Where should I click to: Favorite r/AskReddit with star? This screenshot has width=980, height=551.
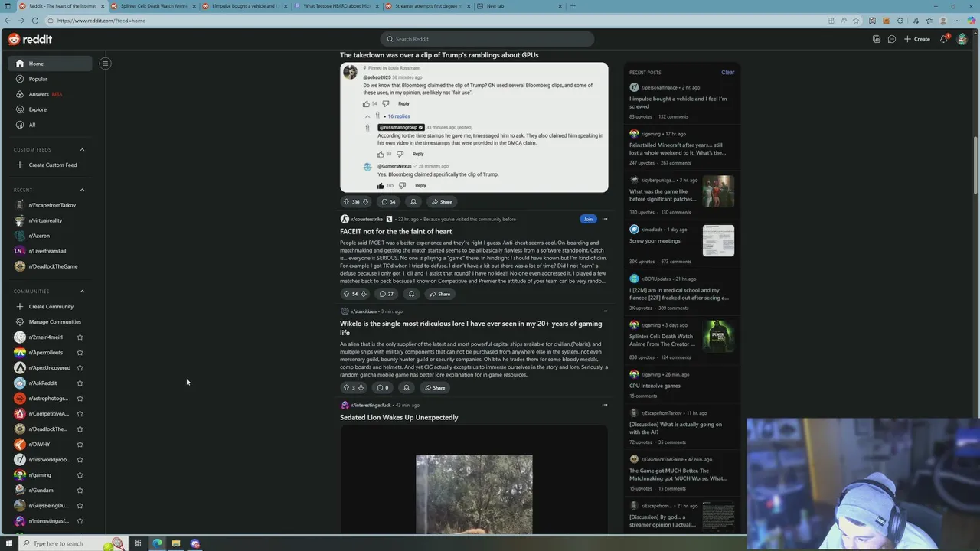click(x=80, y=383)
